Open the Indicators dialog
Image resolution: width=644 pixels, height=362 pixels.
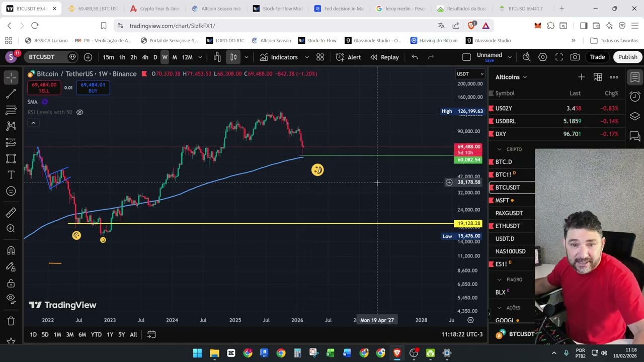click(x=279, y=57)
